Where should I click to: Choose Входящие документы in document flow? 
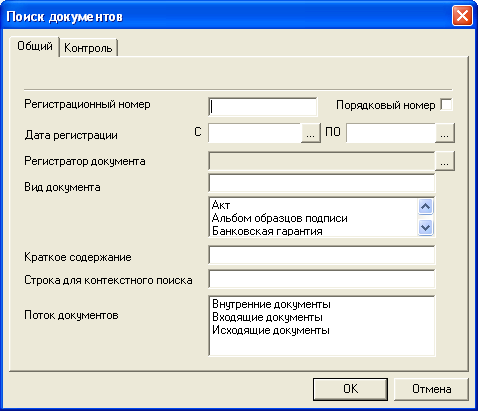tap(267, 317)
